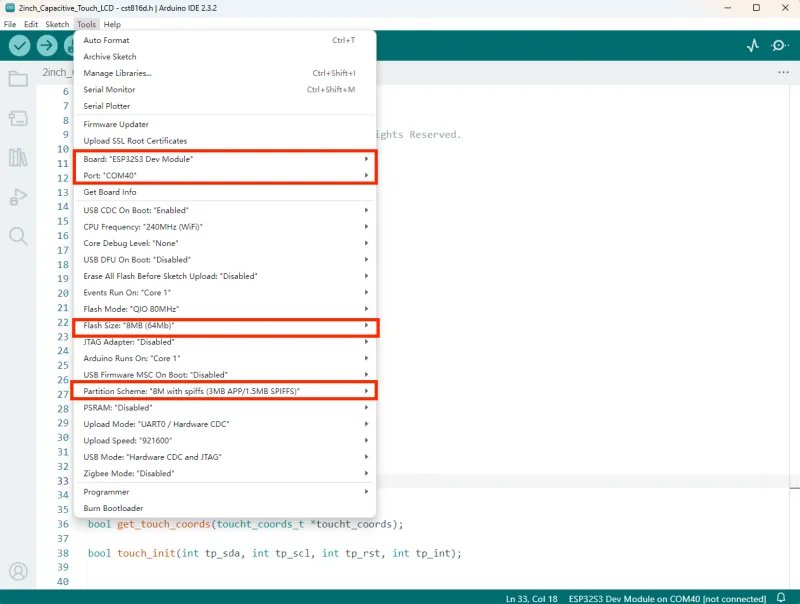Expand the USB CDC On Boot submenu
The height and width of the screenshot is (604, 800).
tap(224, 210)
